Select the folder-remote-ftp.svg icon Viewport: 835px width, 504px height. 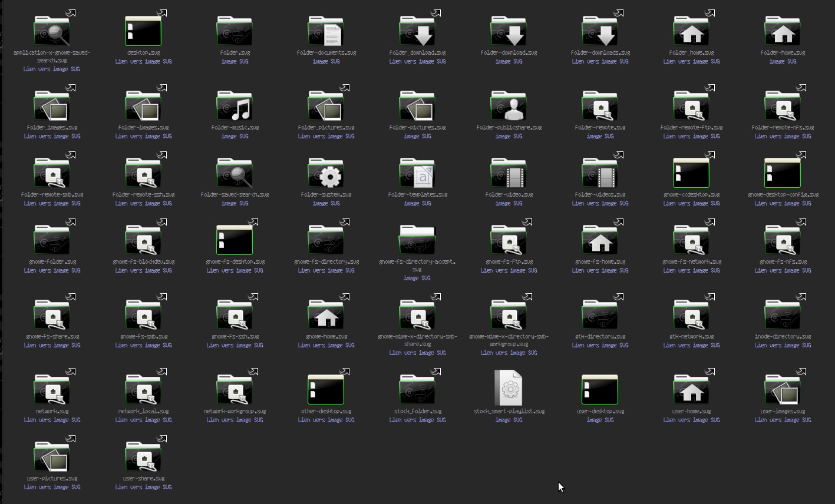[x=691, y=105]
